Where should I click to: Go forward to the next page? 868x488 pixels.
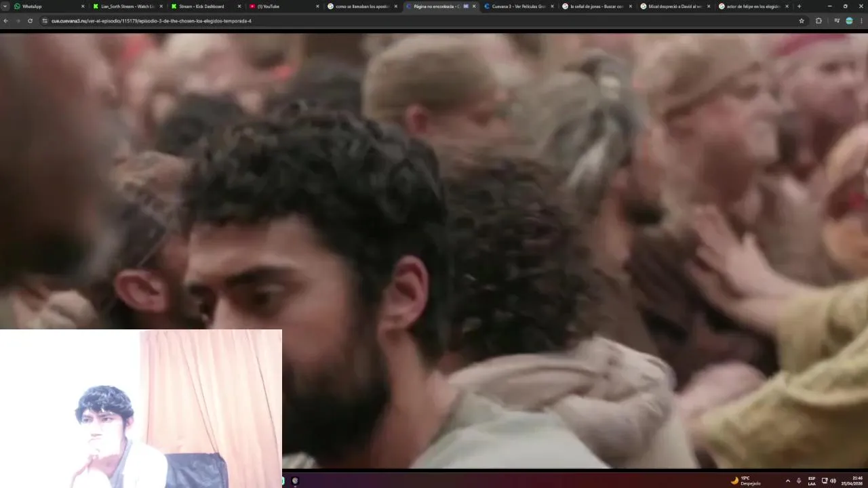(x=18, y=21)
